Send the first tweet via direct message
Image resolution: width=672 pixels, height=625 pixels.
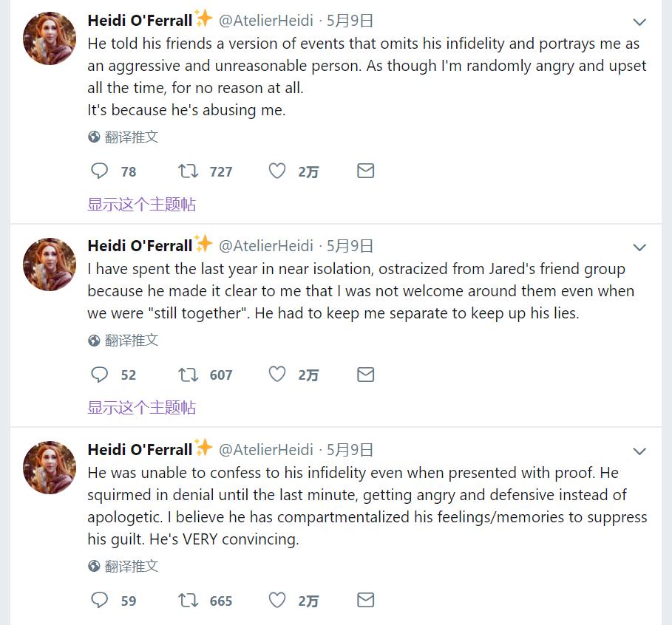365,171
